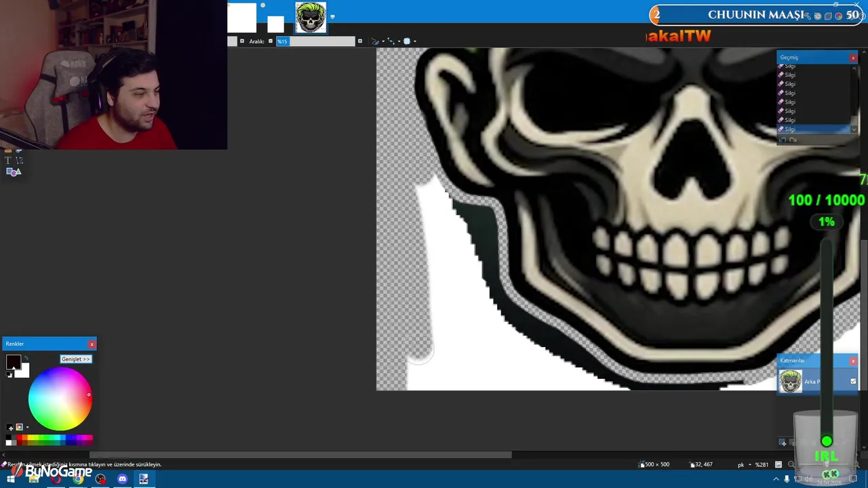Swap primary and secondary colors

click(x=26, y=359)
